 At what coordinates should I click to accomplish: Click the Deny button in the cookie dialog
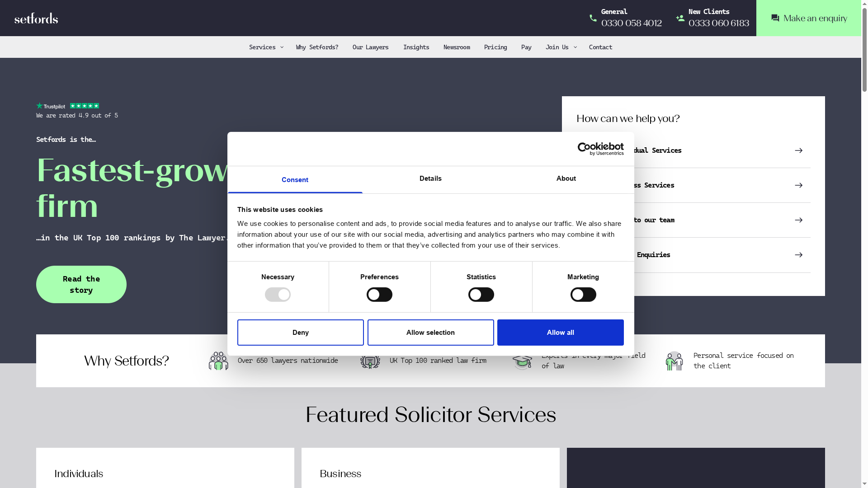pos(300,332)
